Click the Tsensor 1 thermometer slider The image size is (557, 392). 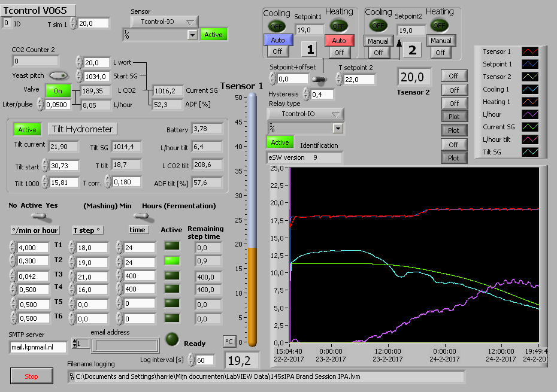[x=252, y=247]
